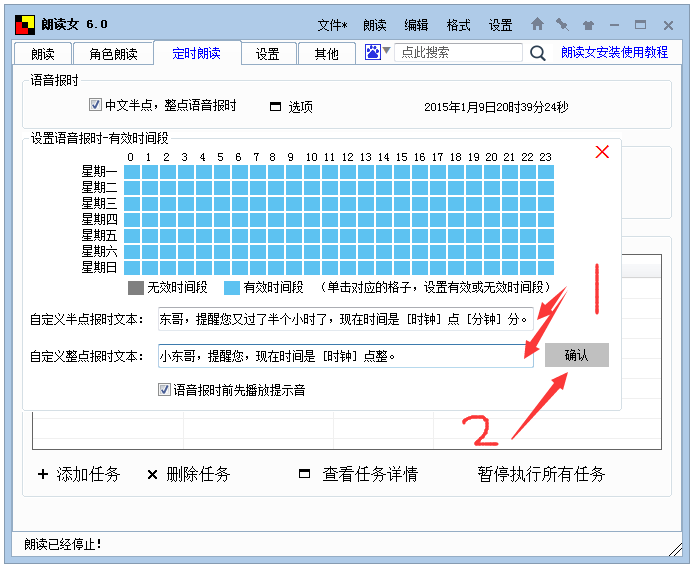Click status bar text 朗读已经停止!

point(63,544)
